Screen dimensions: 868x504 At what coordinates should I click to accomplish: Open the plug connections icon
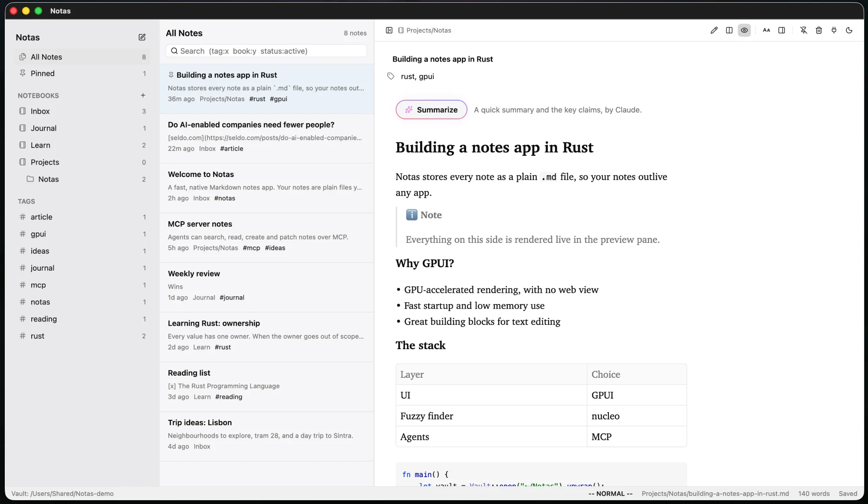coord(834,30)
